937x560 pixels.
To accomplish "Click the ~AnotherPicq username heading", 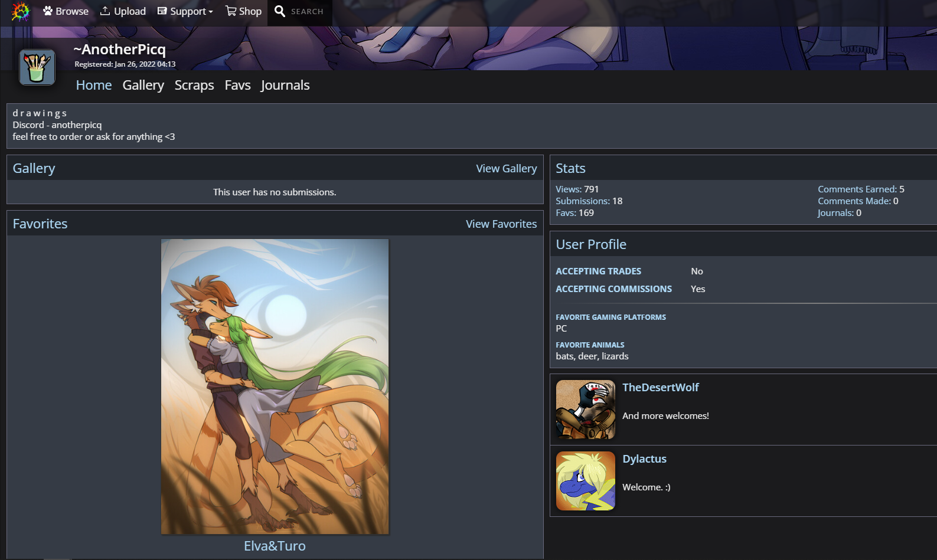I will 119,49.
